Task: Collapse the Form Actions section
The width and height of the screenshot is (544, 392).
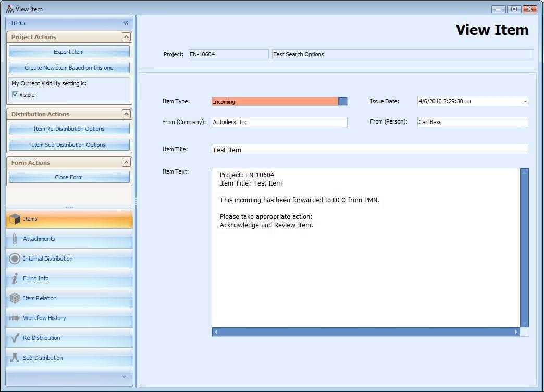Action: coord(126,163)
